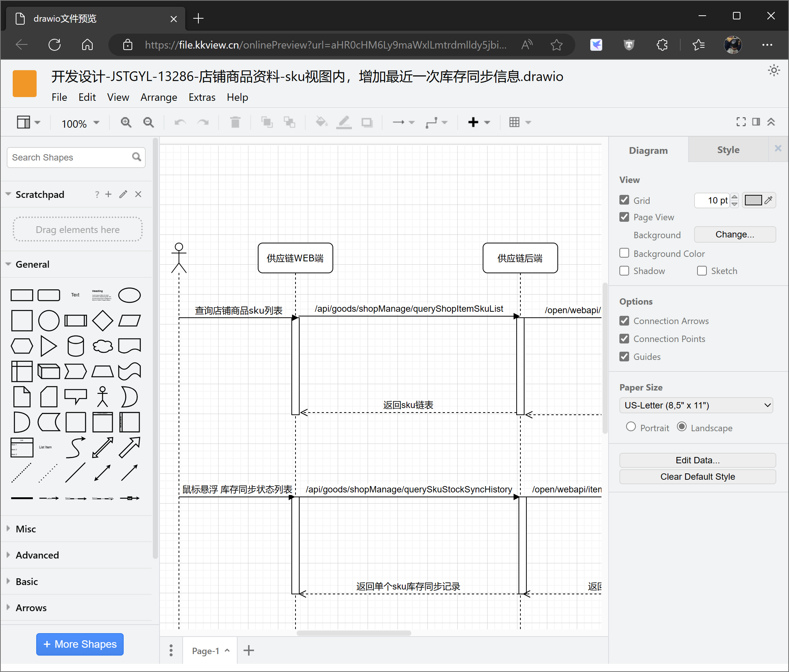Viewport: 789px width, 672px height.
Task: Enable the Shadow checkbox
Action: click(x=625, y=270)
